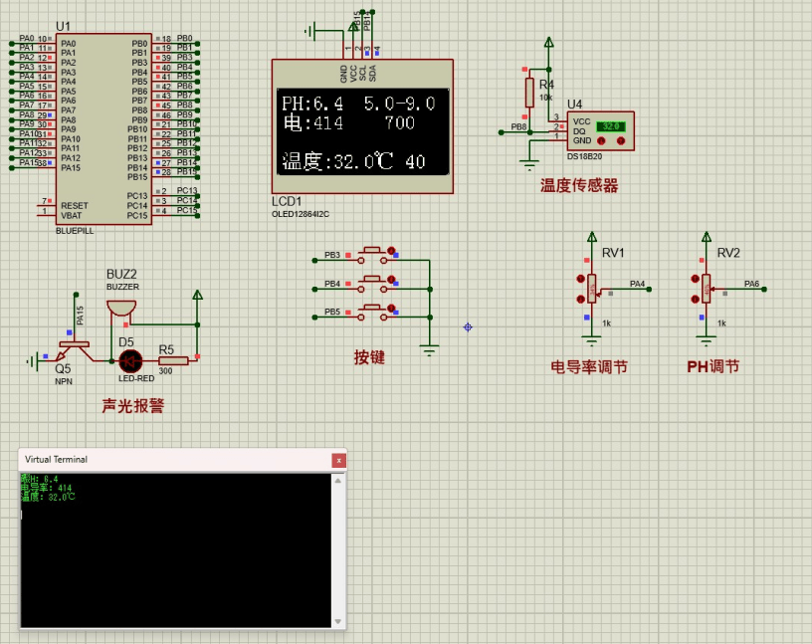Image resolution: width=812 pixels, height=644 pixels.
Task: Select the LCD1 OLED display screen
Action: point(362,132)
